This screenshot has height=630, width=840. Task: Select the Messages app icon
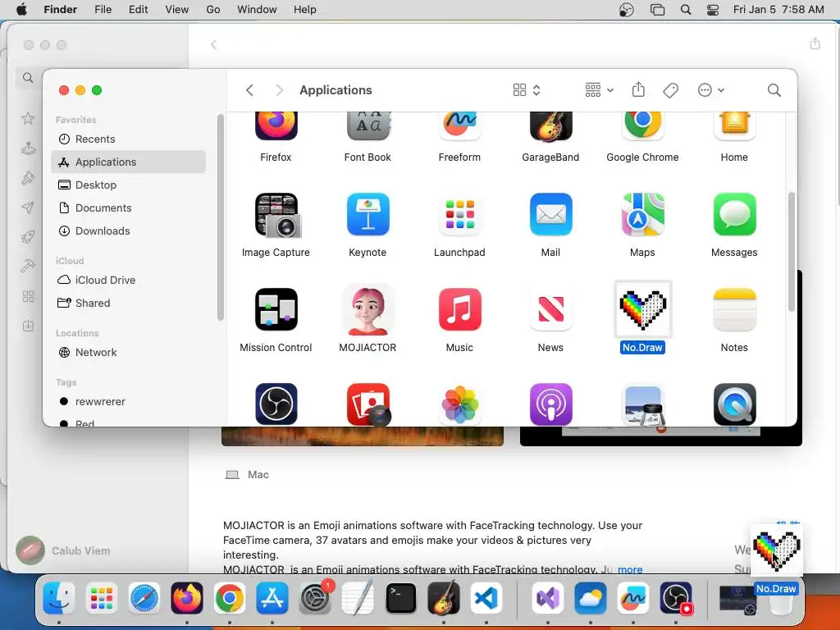point(734,215)
